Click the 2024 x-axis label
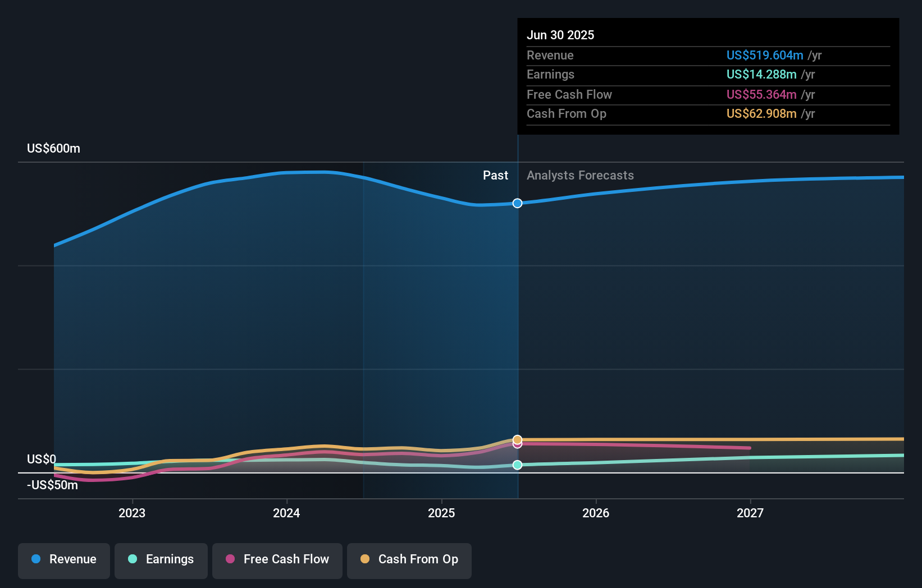Image resolution: width=922 pixels, height=588 pixels. click(x=286, y=513)
